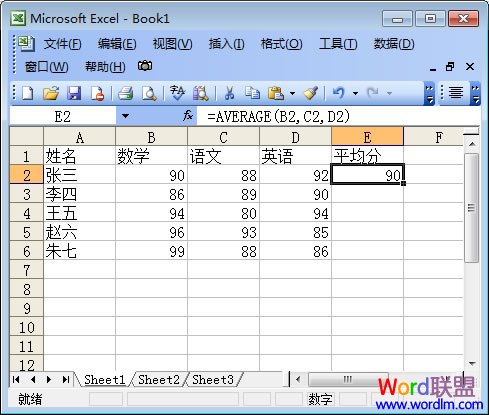Open Print Preview with the magnifier page icon
The width and height of the screenshot is (489, 415).
click(149, 93)
